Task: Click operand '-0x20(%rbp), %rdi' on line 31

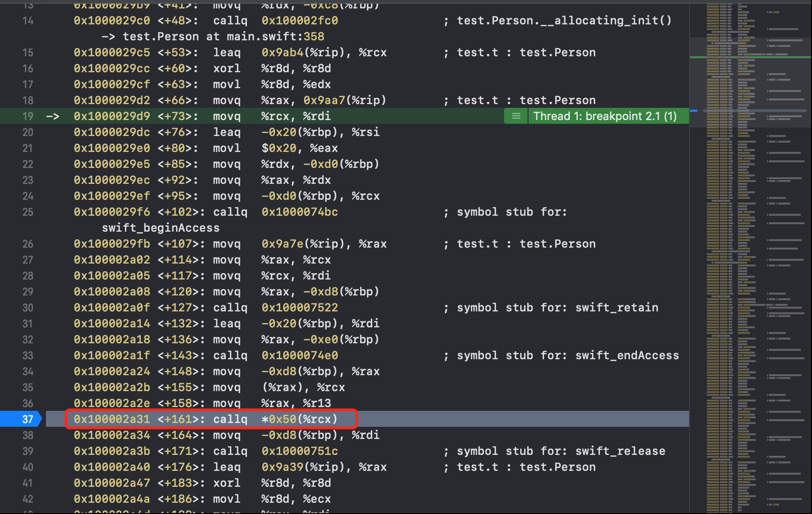Action: click(x=321, y=324)
